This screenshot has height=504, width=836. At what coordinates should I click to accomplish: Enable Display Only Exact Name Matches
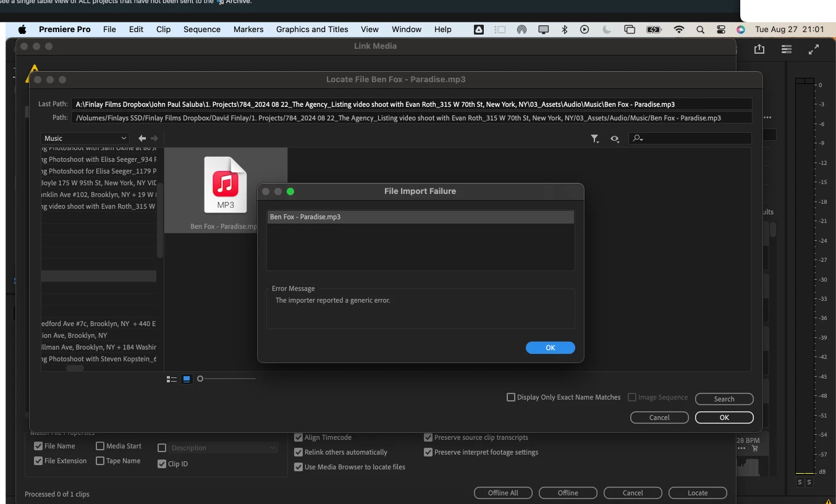tap(511, 397)
